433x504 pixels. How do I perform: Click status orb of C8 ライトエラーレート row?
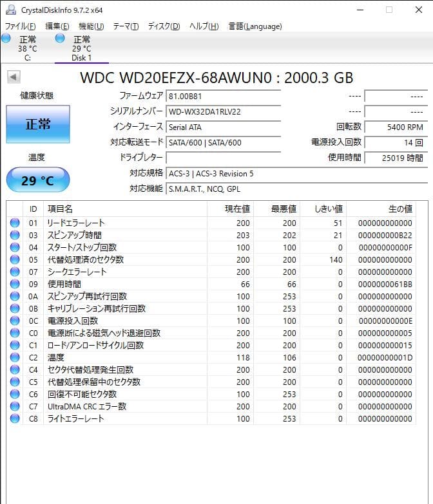click(x=15, y=418)
